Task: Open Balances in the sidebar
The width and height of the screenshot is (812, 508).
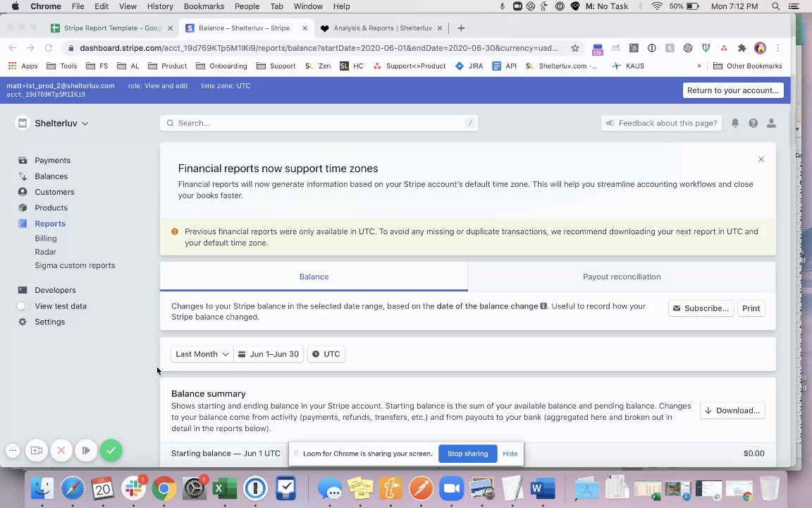Action: coord(51,176)
